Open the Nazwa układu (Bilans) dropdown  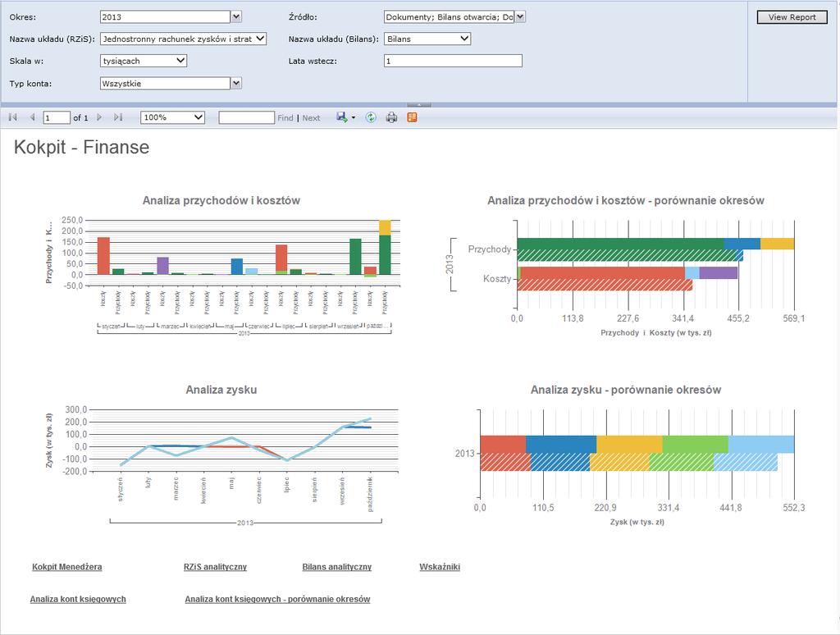click(x=427, y=39)
